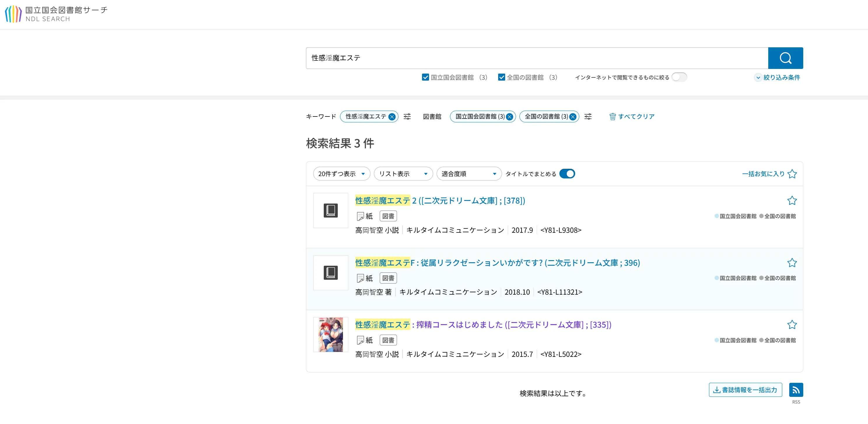Open the リスト表示 view dropdown
The image size is (868, 424).
403,174
